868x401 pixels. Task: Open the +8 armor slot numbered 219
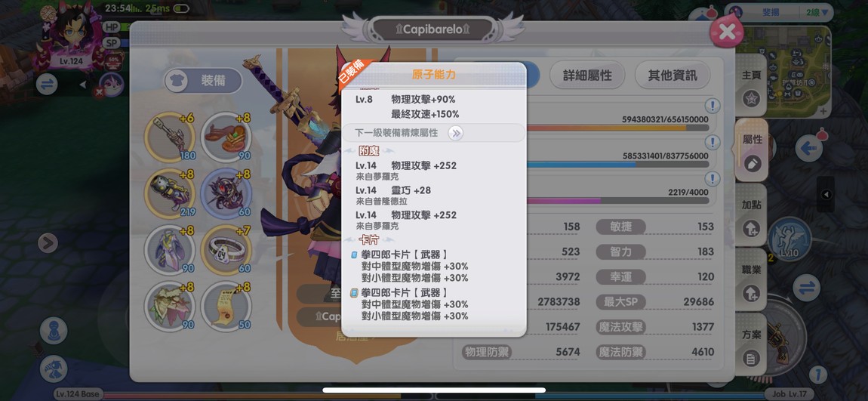tap(169, 194)
